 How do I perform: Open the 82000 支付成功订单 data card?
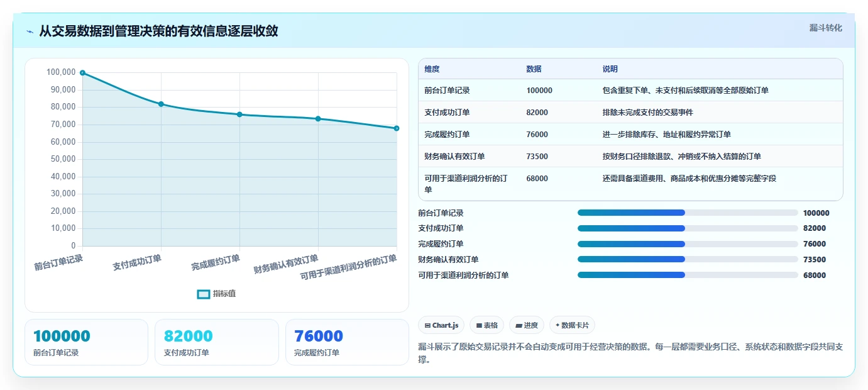tap(217, 342)
